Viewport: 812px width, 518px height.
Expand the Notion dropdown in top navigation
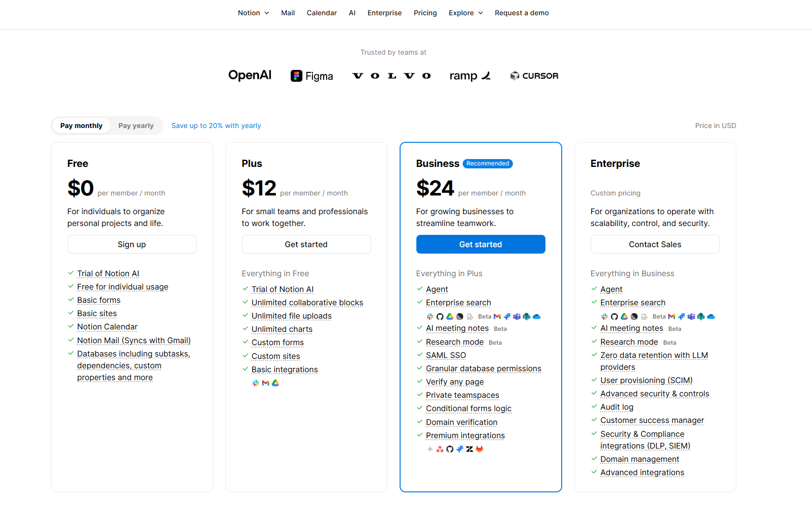[253, 13]
